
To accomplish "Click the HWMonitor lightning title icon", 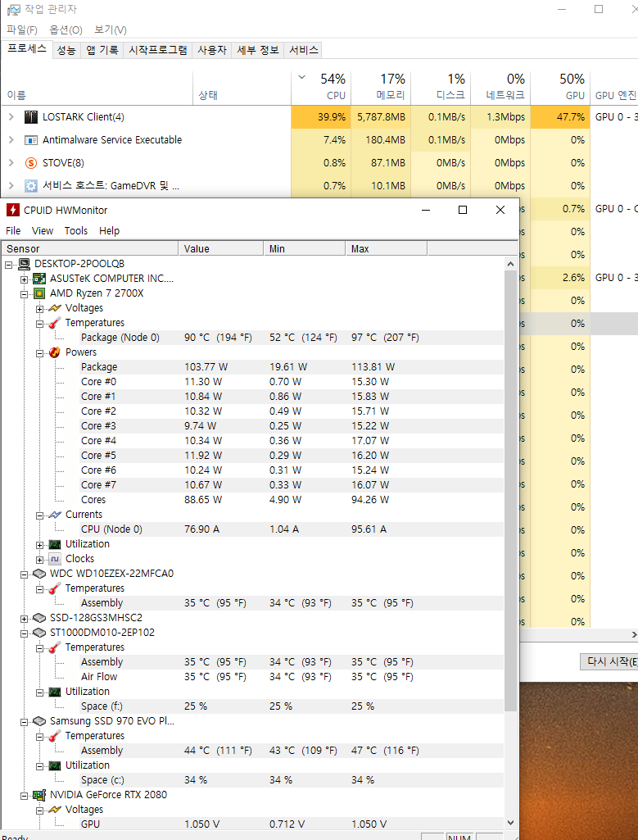I will (13, 210).
